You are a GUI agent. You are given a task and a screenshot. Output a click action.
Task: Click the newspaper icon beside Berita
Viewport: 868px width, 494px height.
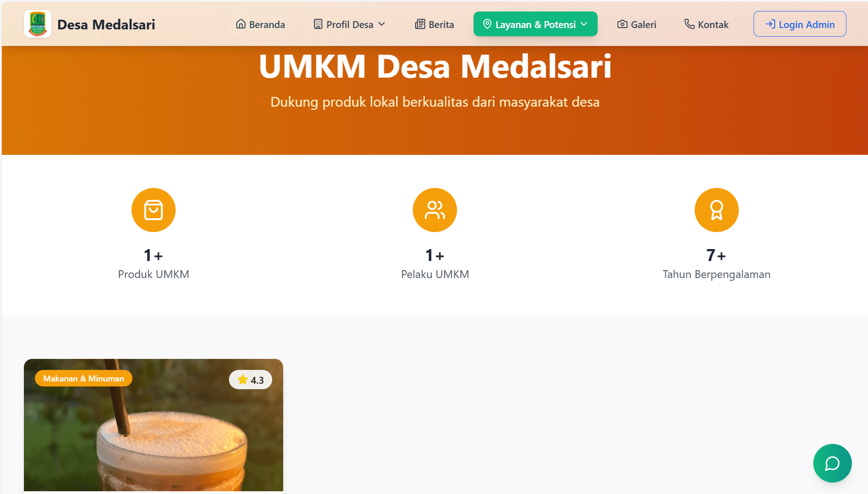coord(420,24)
